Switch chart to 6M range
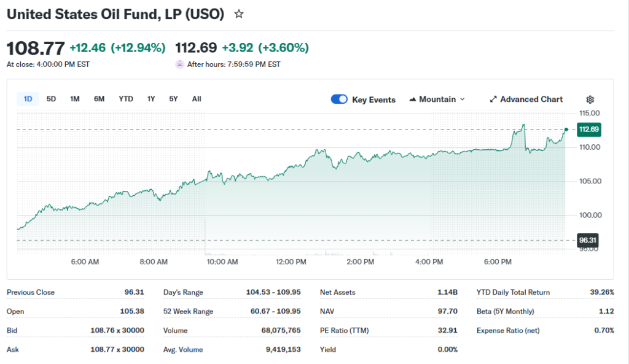 pyautogui.click(x=99, y=99)
